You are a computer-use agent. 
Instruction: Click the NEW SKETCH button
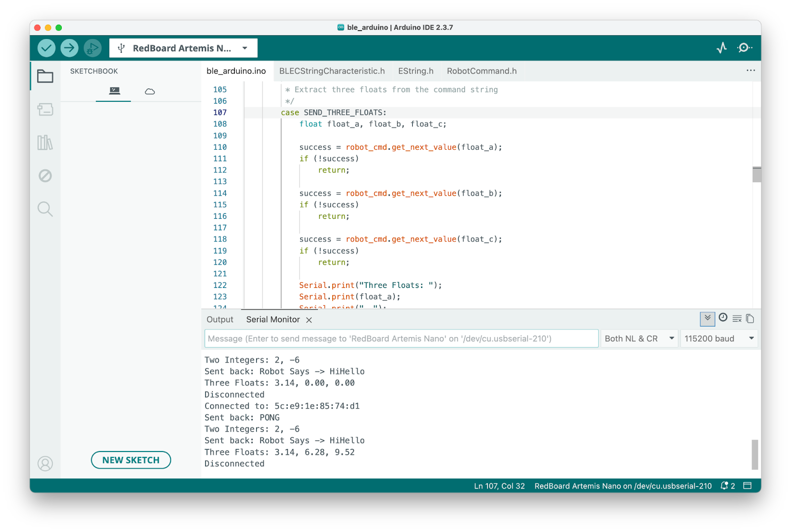pos(131,460)
